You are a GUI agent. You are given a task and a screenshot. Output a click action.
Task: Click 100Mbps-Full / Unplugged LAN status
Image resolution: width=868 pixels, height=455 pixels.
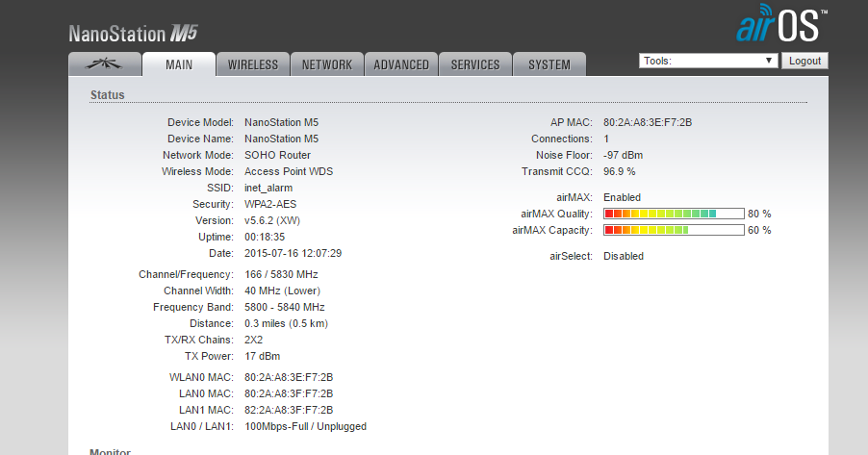click(x=306, y=427)
